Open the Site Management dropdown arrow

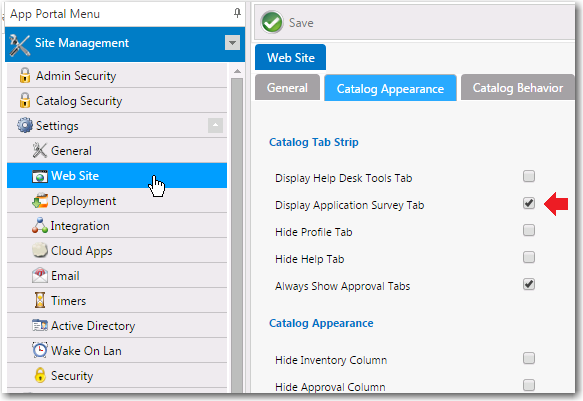click(232, 43)
